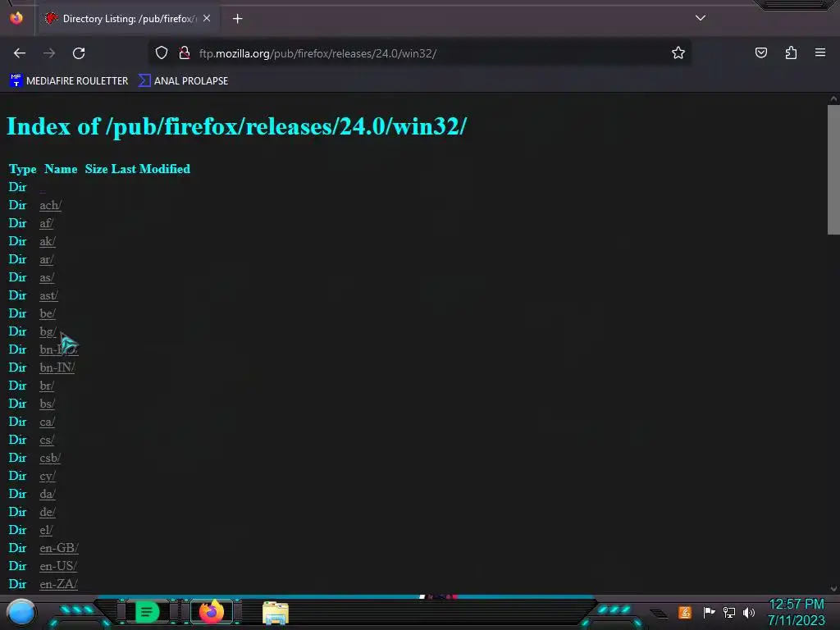Open the de/ directory
Screen dimensions: 840x630
(x=47, y=512)
